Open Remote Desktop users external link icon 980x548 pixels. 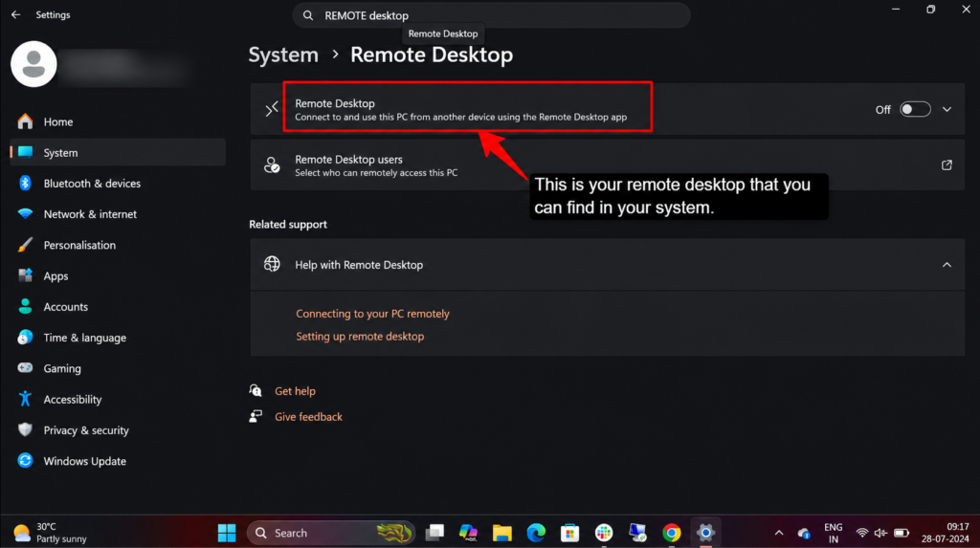point(947,164)
